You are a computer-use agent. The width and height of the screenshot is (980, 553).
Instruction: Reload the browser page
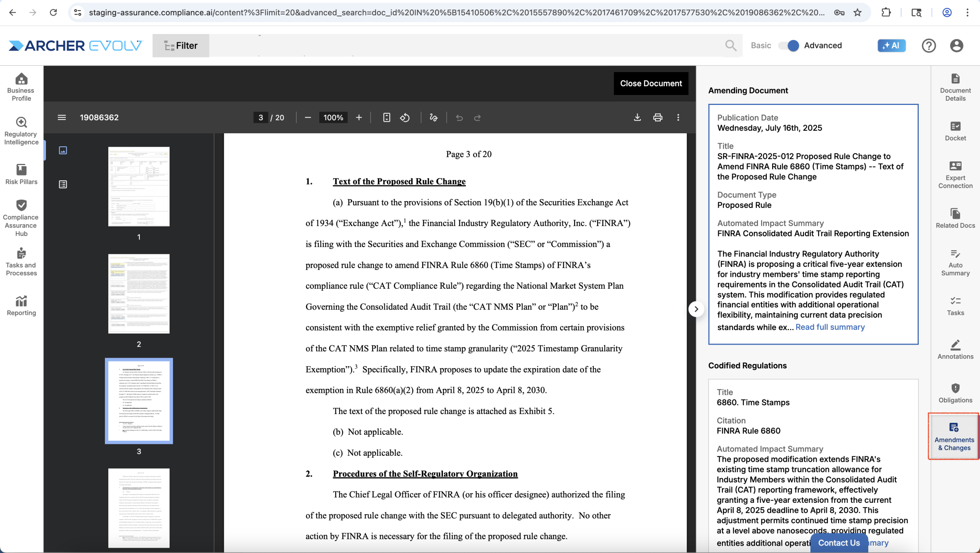[x=53, y=13]
